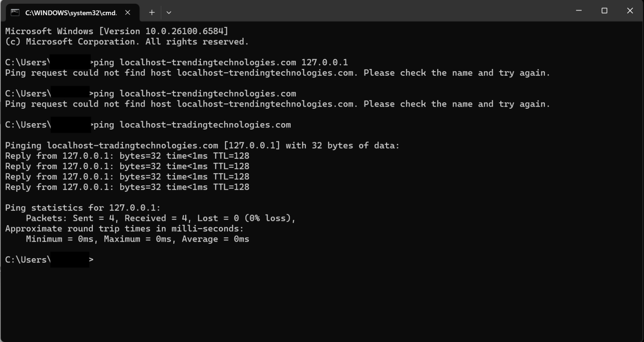Click the "Ping statistics for 127.0.0.1" line
644x342 pixels.
[83, 208]
